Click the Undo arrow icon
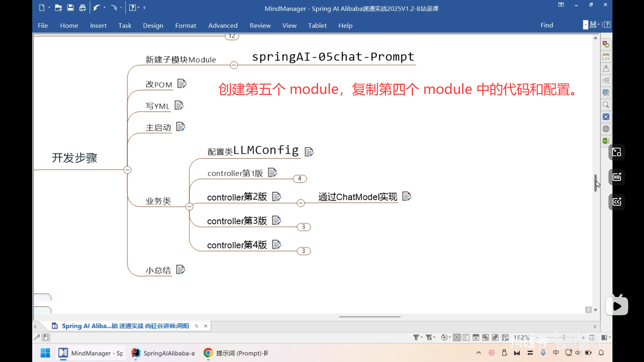 click(x=97, y=8)
